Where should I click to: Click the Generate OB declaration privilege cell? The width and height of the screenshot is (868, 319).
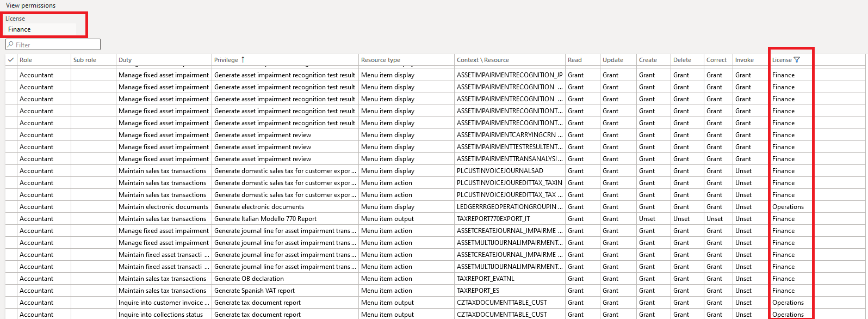tap(285, 279)
